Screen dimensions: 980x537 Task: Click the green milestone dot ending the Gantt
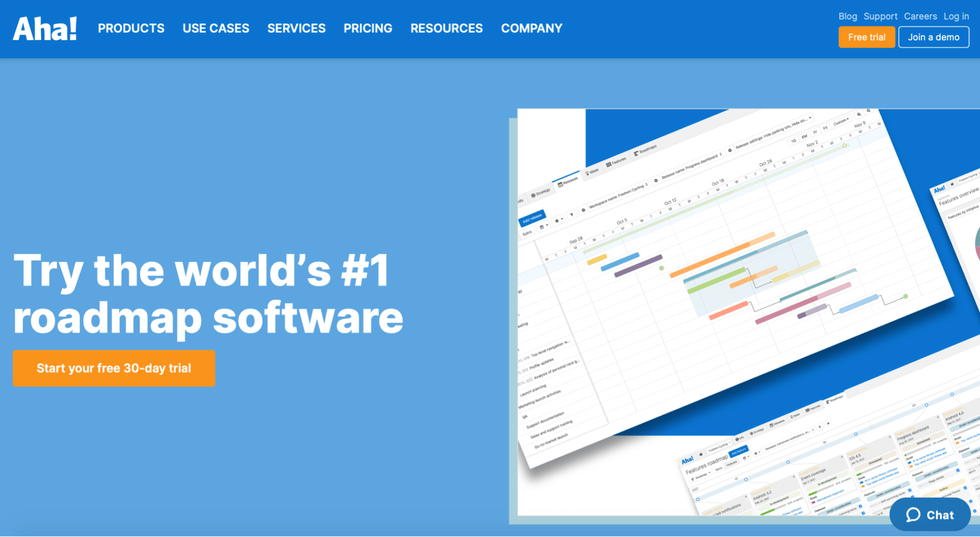pos(905,296)
